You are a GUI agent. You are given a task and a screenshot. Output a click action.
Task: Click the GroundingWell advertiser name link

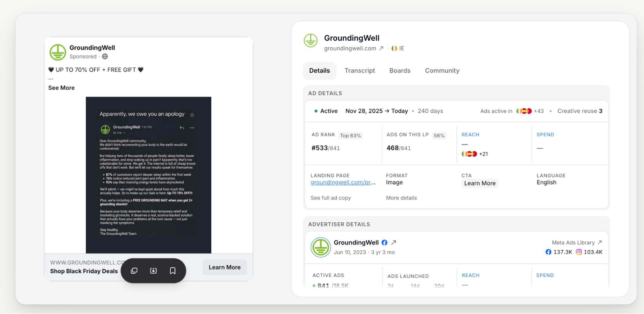pyautogui.click(x=356, y=243)
